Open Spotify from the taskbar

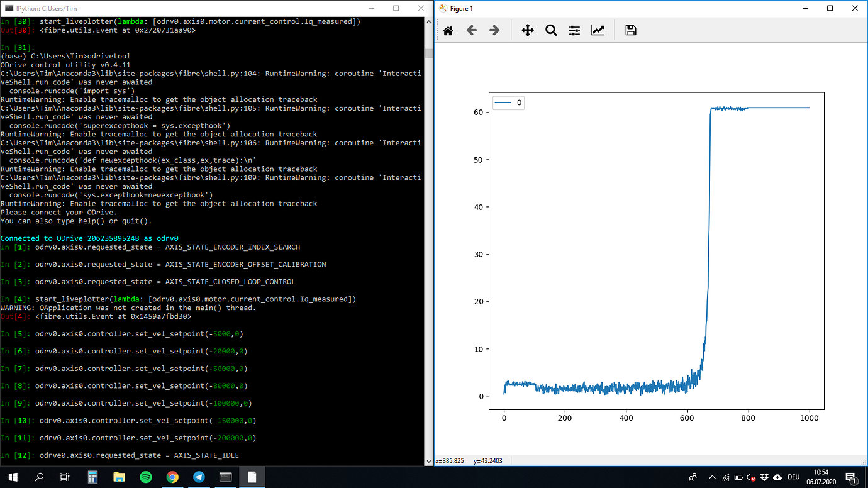[x=146, y=477]
